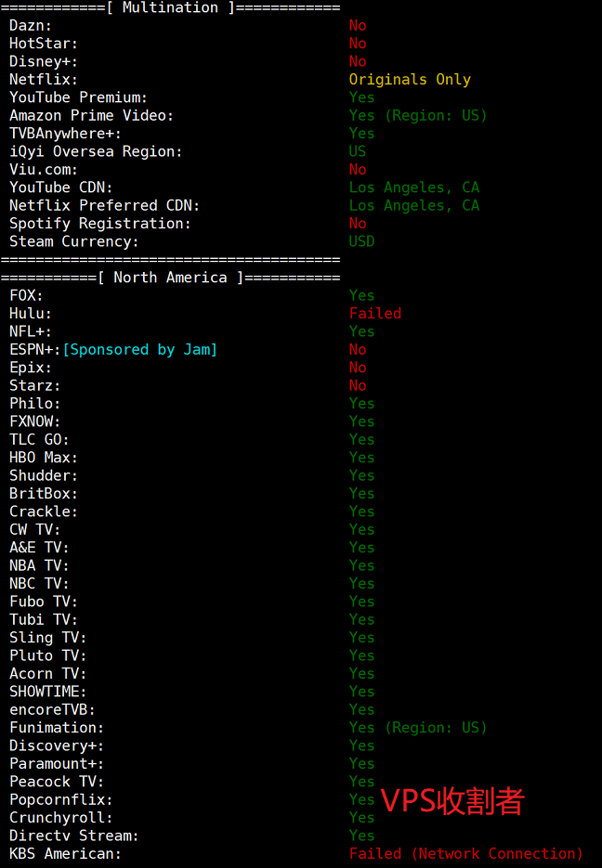Click the Hulu "Failed" status

[x=375, y=314]
